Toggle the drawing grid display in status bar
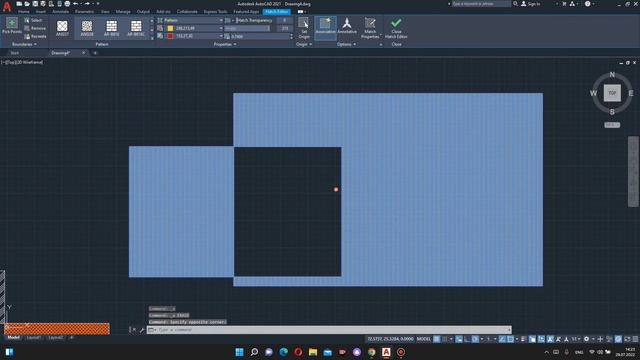 (437, 339)
